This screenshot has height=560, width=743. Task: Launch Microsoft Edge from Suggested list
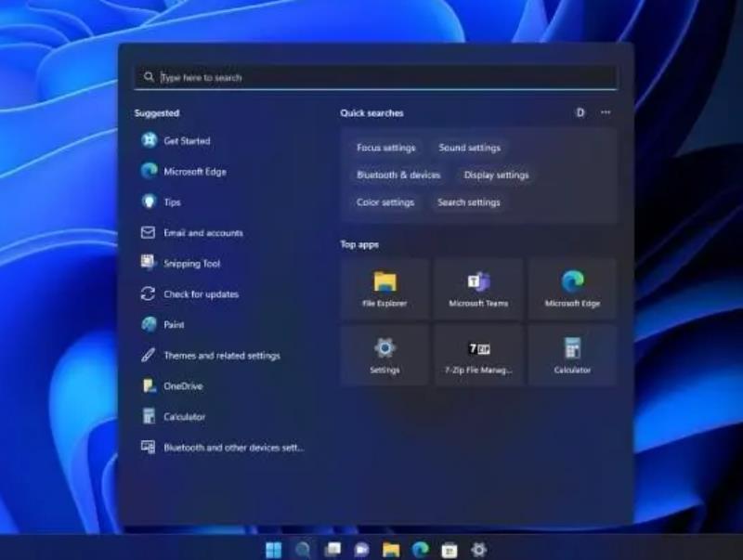tap(184, 171)
